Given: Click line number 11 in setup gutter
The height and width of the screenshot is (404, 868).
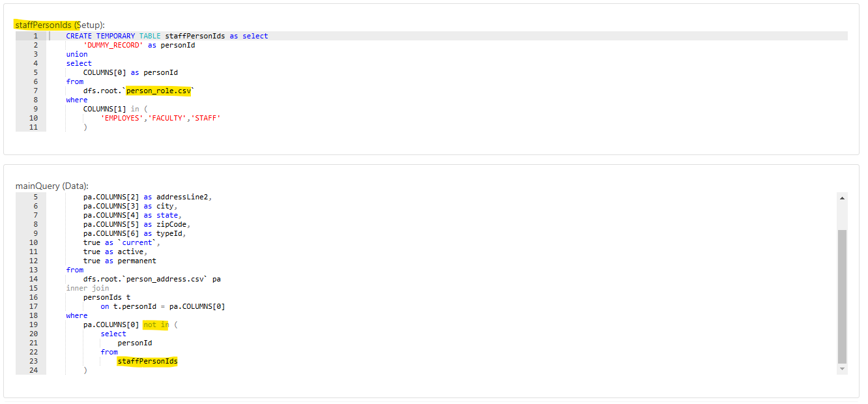Looking at the screenshot, I should 33,127.
